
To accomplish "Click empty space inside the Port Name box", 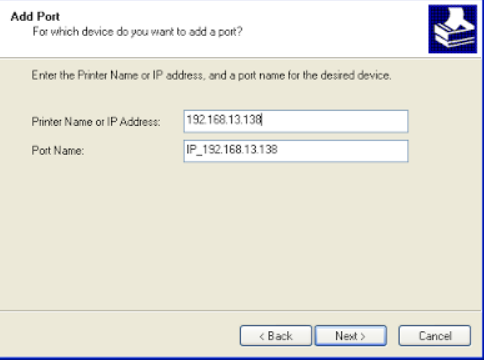I will coord(342,151).
